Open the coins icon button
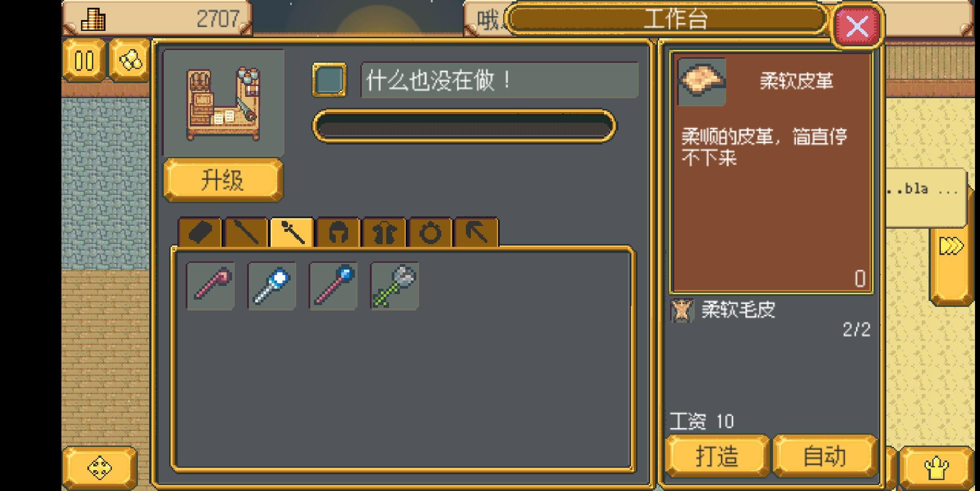The height and width of the screenshot is (491, 980). pyautogui.click(x=130, y=60)
